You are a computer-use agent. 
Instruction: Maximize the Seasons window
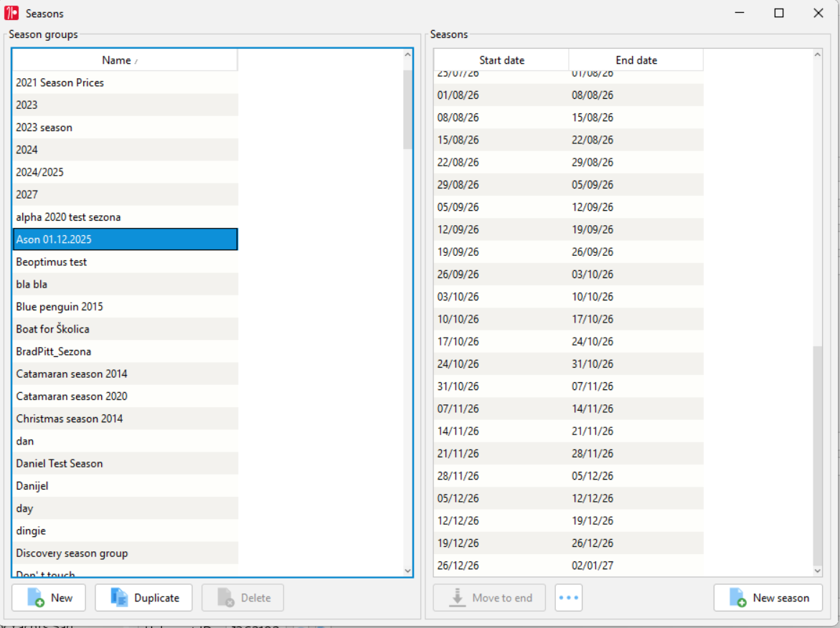point(779,13)
